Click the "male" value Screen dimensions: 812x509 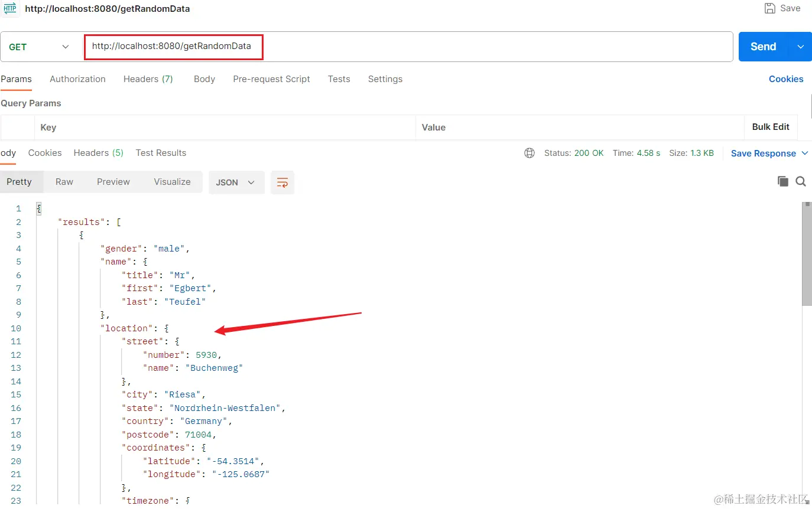[x=170, y=249]
